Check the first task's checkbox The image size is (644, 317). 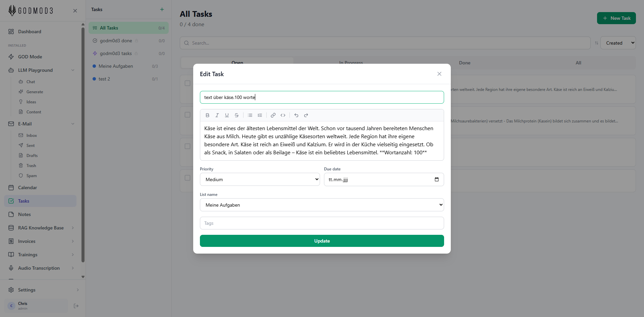coord(187,83)
